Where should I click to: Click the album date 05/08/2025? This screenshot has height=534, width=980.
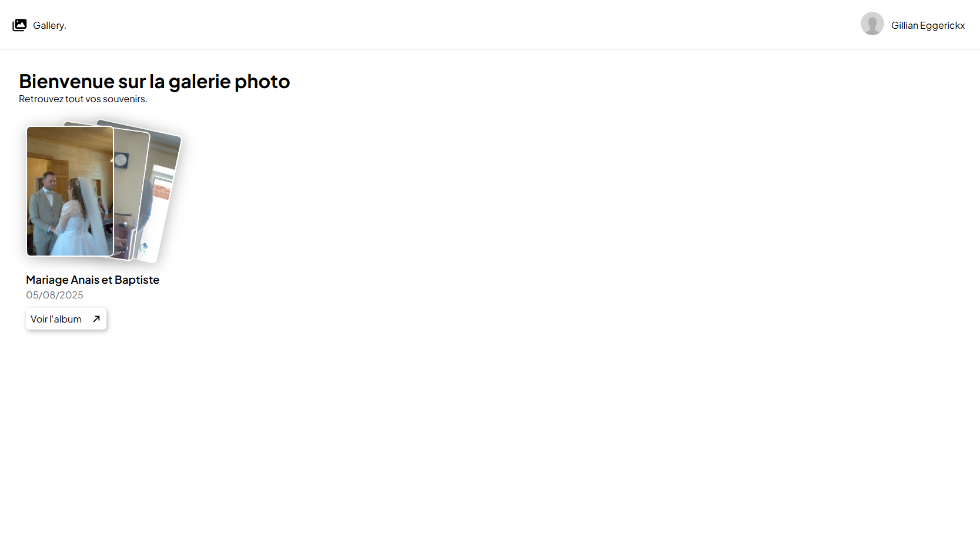pos(55,295)
